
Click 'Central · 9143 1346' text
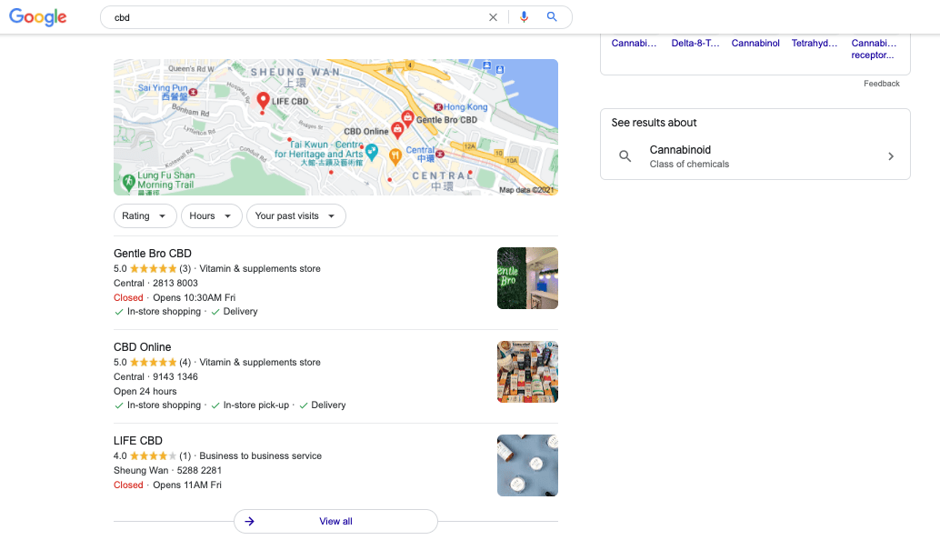155,377
